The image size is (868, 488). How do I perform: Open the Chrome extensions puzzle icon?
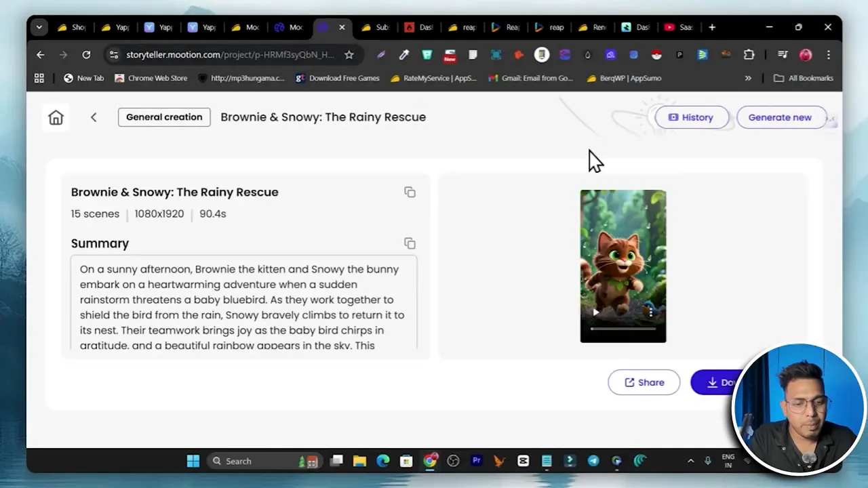748,54
